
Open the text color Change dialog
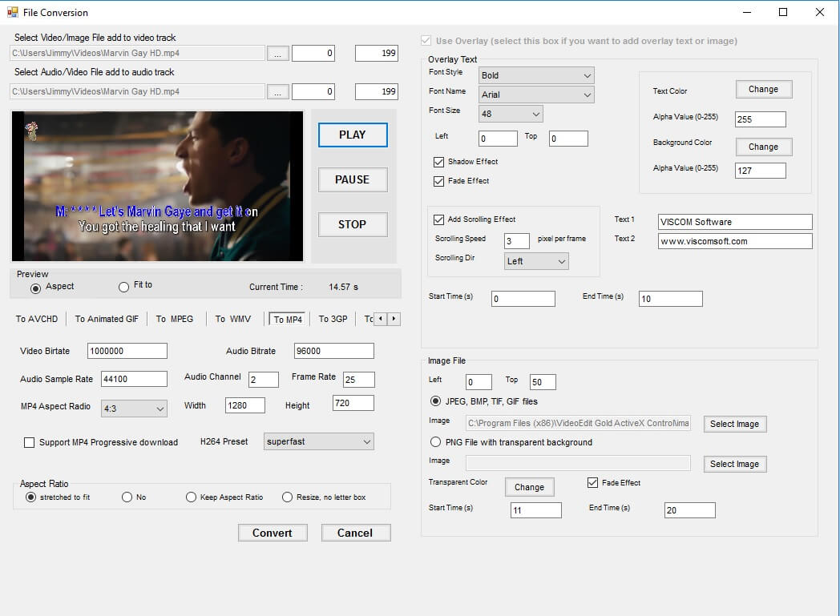[762, 89]
